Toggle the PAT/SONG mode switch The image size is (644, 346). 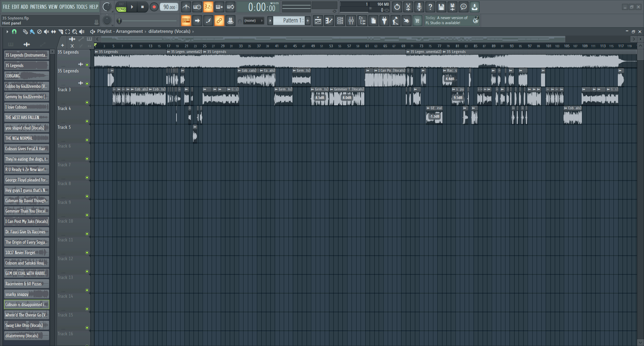[x=121, y=7]
